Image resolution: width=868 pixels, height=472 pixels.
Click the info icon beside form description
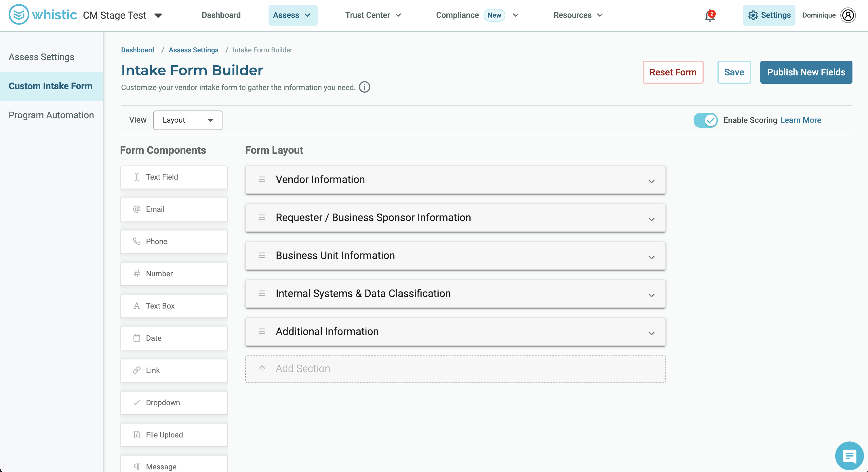click(364, 87)
